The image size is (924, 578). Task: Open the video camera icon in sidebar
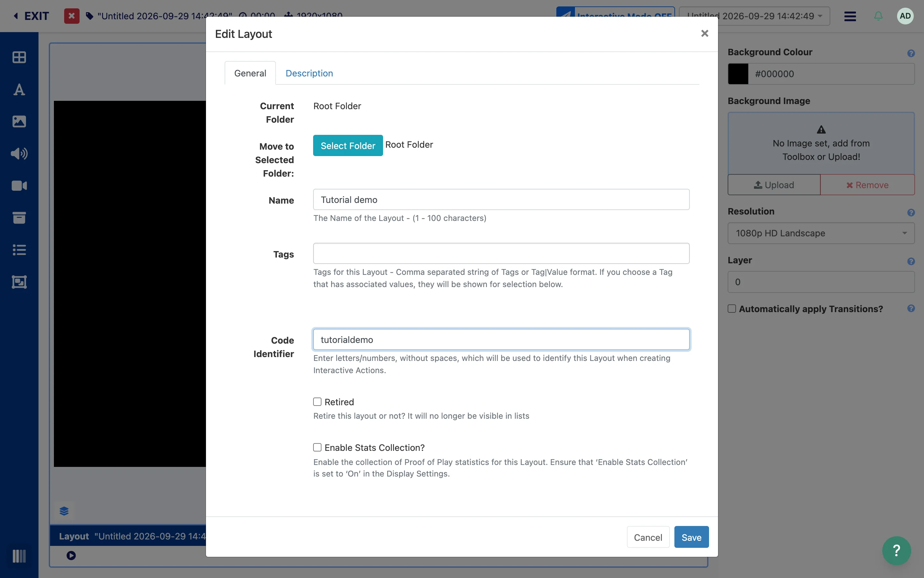pyautogui.click(x=19, y=186)
